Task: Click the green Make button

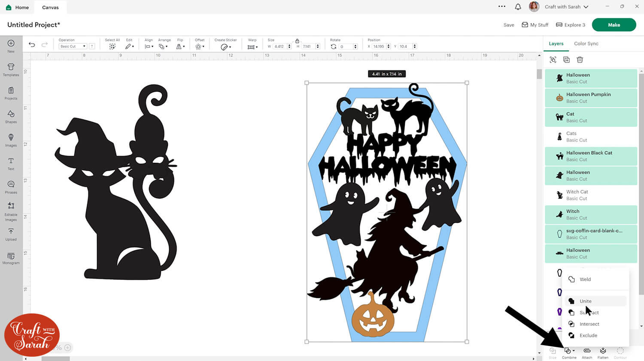Action: point(614,25)
